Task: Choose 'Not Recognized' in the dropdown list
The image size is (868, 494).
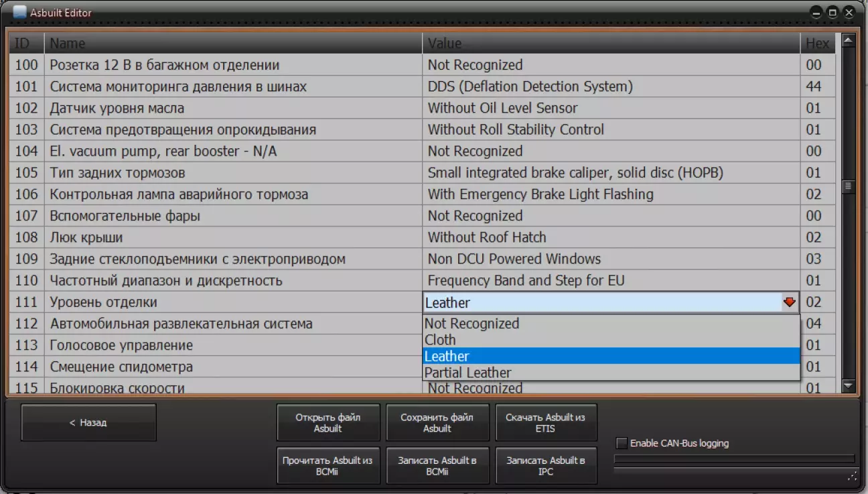Action: pos(472,324)
